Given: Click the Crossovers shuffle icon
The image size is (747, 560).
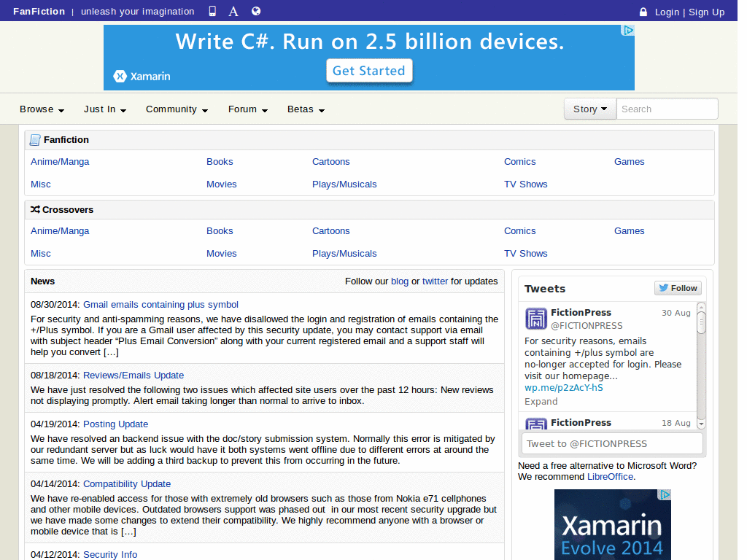Looking at the screenshot, I should coord(35,209).
